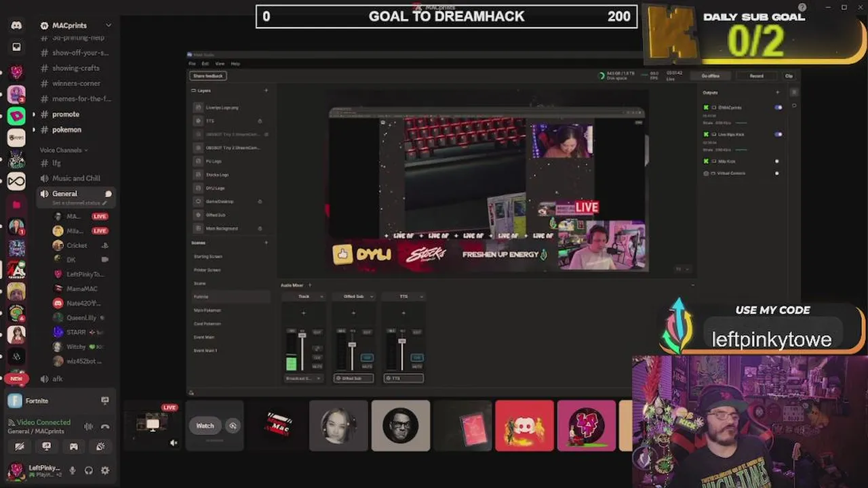Click the lock icon on TTS layer
868x488 pixels.
[260, 121]
